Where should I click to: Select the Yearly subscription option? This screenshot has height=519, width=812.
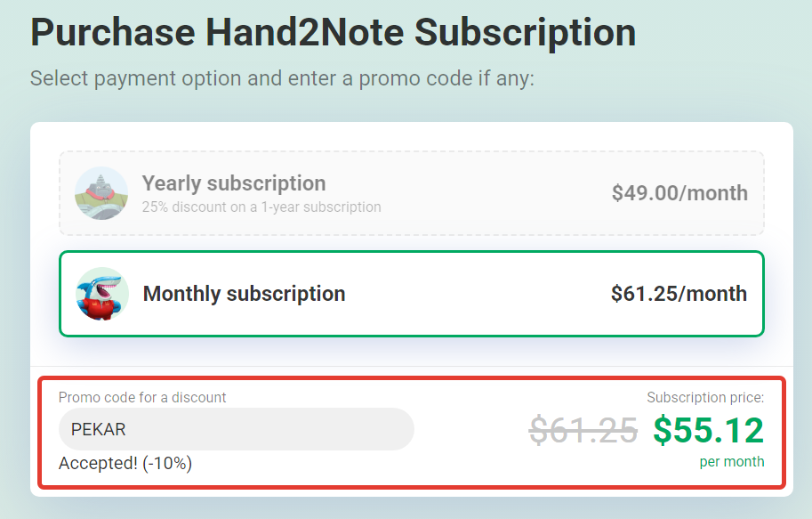tap(412, 193)
